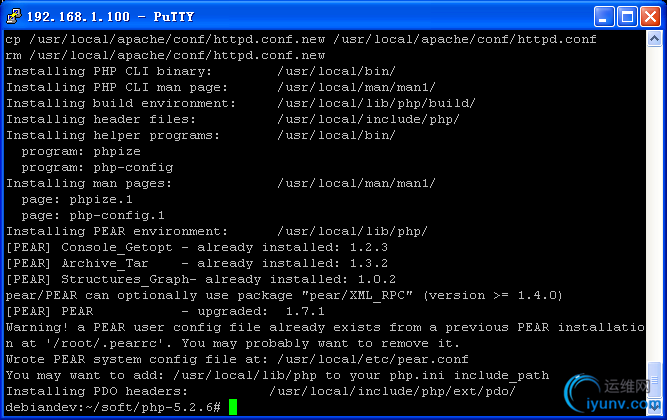Click the title bar text 192.168.1.100 - PuTTY
Viewport: 667px width, 420px height.
click(110, 17)
